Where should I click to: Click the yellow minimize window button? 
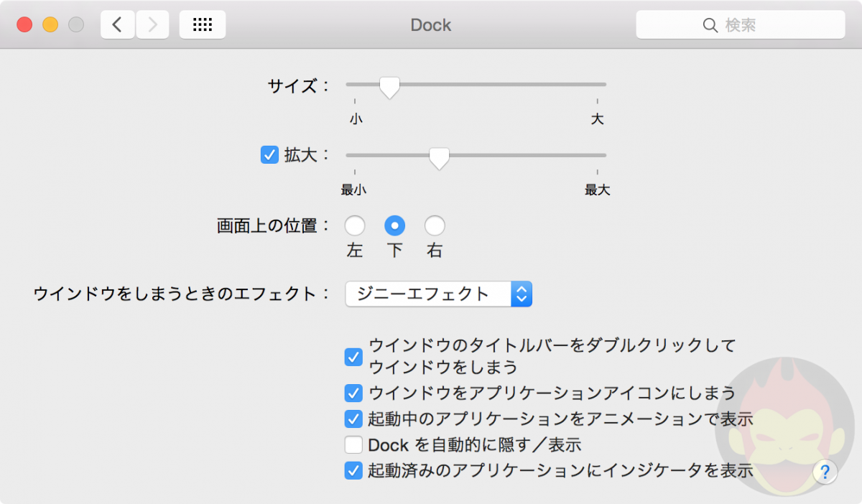tap(49, 23)
